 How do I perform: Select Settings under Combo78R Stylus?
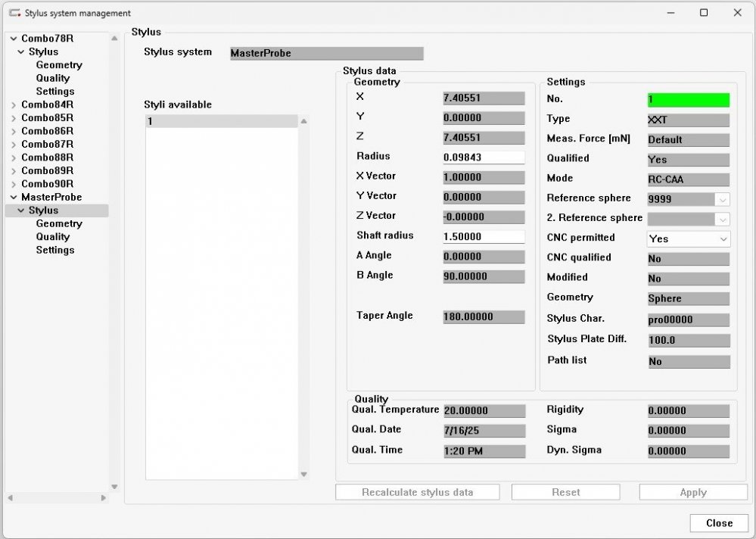(55, 92)
